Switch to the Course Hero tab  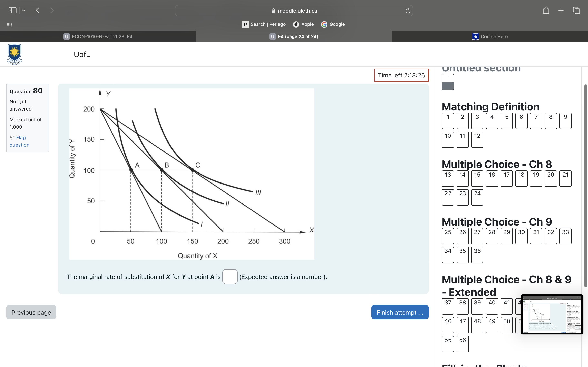pos(490,36)
